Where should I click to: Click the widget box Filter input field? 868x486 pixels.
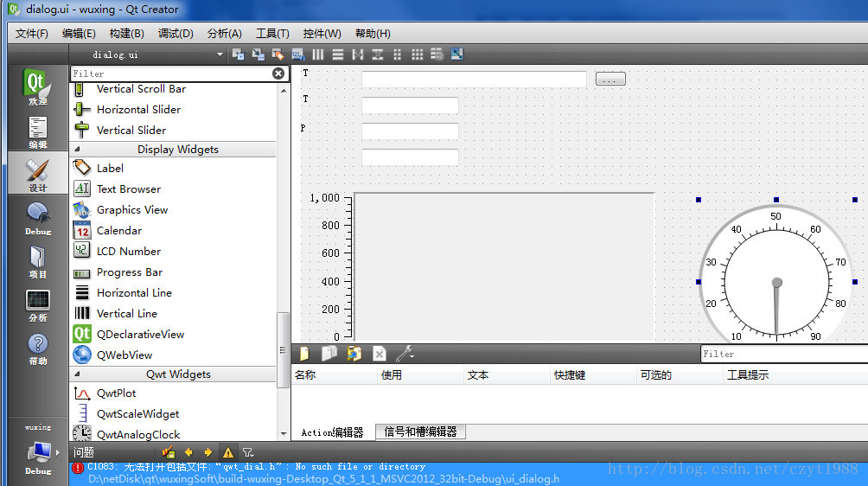coord(170,74)
